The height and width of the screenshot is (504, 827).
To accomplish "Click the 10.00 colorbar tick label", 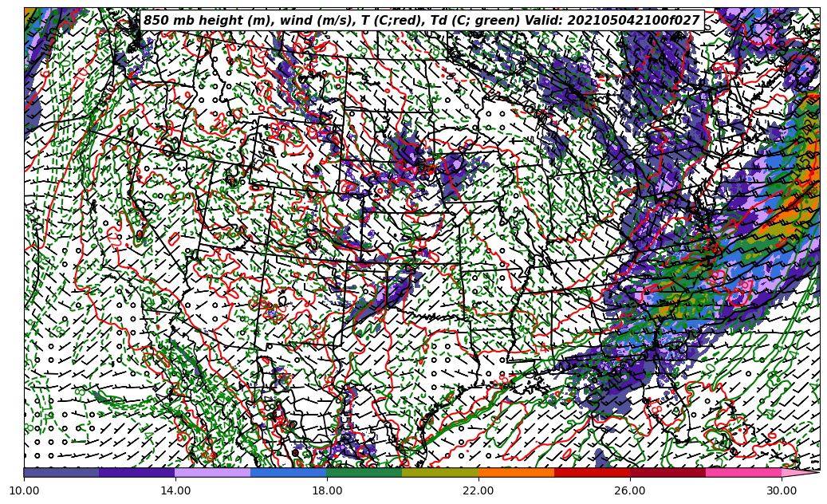I will click(24, 491).
